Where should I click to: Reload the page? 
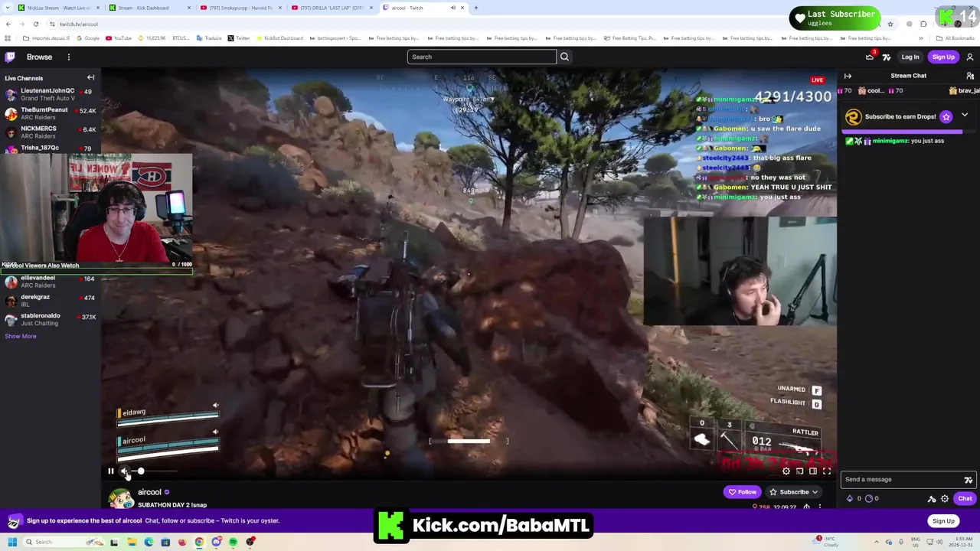[35, 24]
